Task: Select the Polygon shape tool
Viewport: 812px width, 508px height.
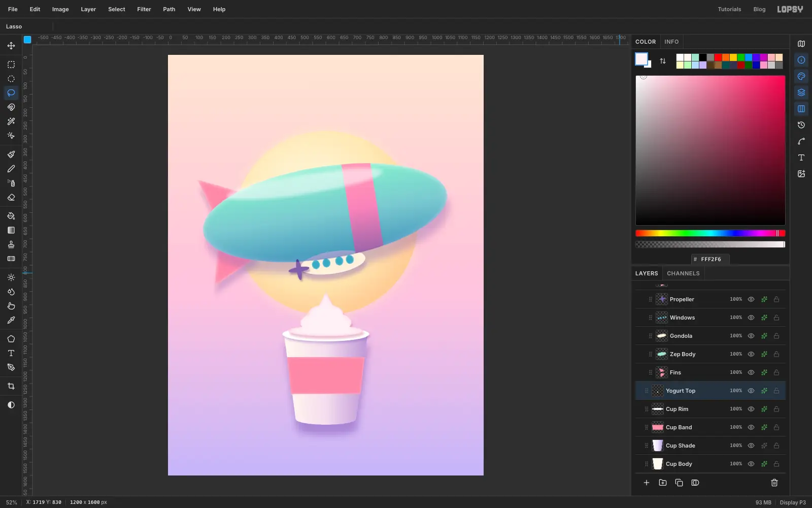Action: click(11, 339)
